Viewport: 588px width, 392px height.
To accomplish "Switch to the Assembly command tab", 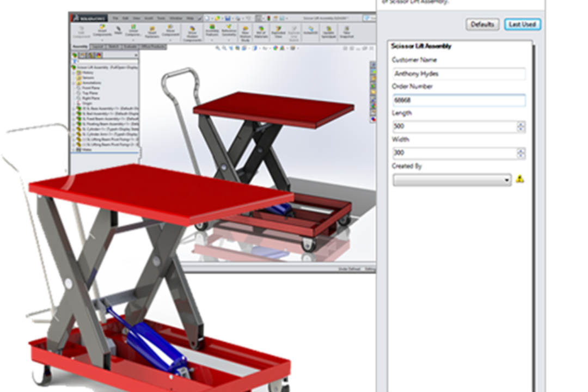I will click(80, 46).
